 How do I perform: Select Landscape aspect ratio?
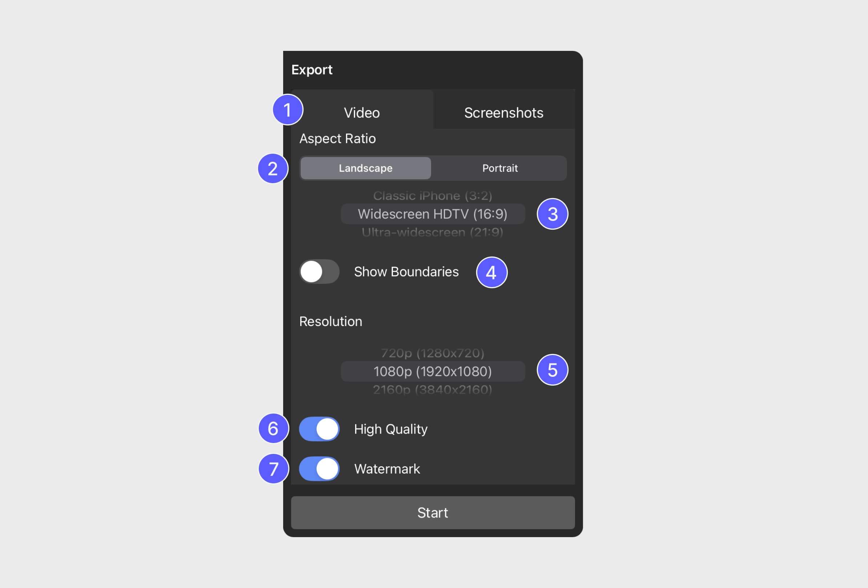(x=365, y=168)
